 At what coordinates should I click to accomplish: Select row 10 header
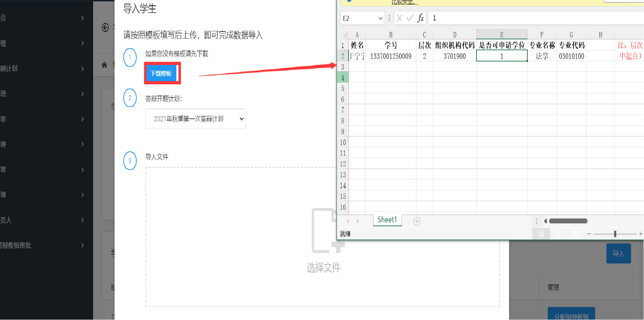tap(343, 142)
